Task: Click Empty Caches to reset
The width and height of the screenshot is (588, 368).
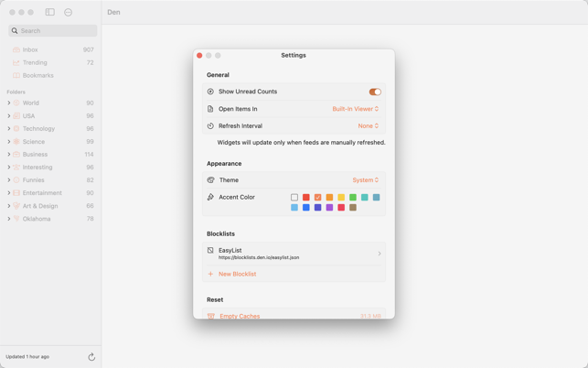Action: tap(240, 316)
